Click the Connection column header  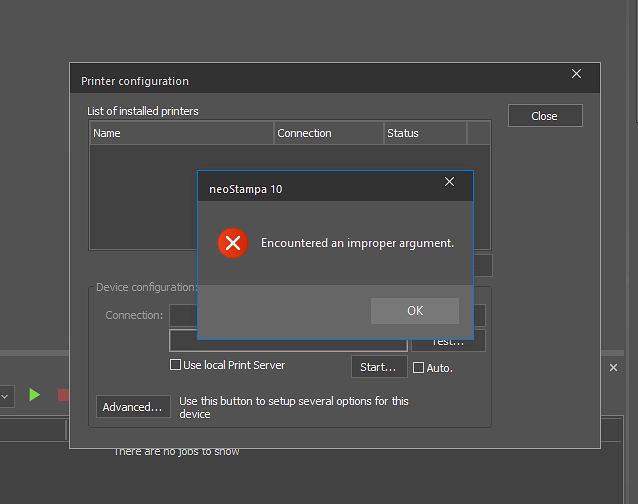tap(329, 133)
